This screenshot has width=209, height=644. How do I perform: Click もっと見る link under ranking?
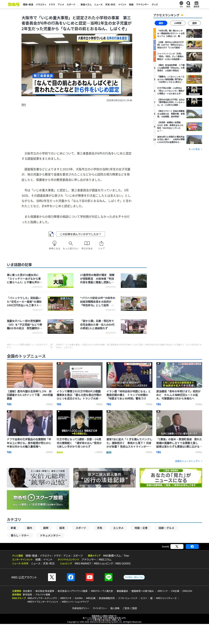[195, 149]
